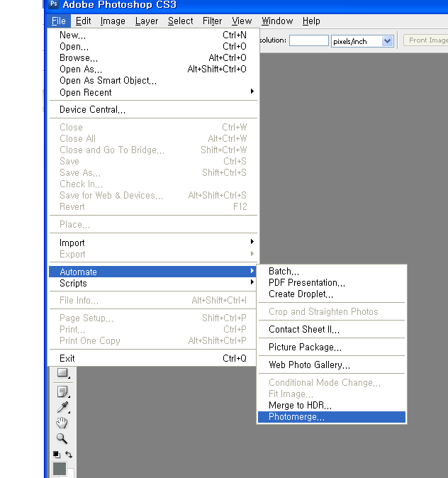This screenshot has width=448, height=478.
Task: Click the resolution input field
Action: [309, 40]
